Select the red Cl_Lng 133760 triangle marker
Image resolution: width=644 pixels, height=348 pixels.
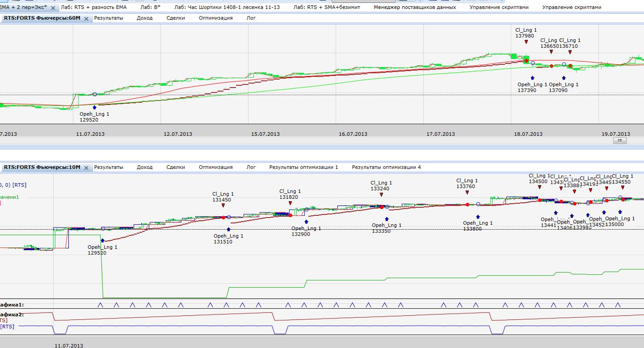467,193
